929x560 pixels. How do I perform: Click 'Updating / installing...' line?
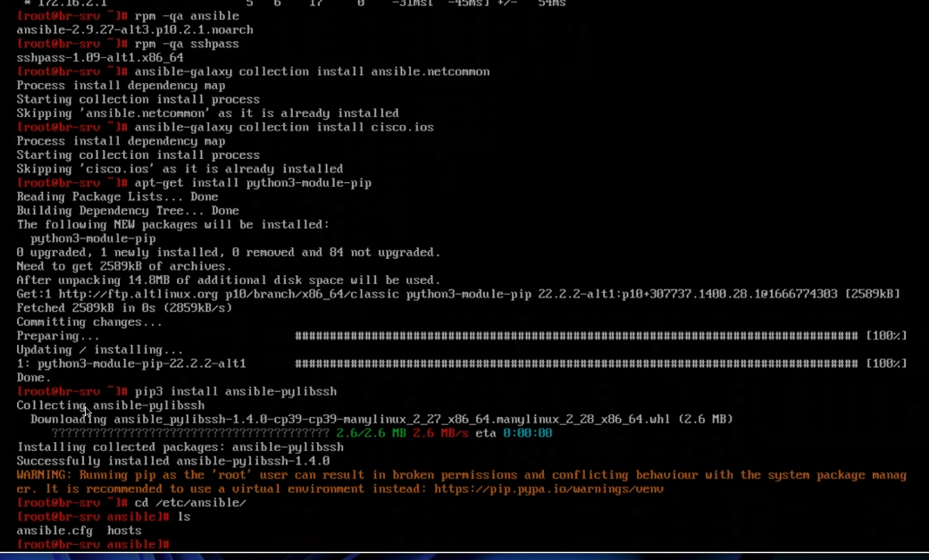click(99, 350)
